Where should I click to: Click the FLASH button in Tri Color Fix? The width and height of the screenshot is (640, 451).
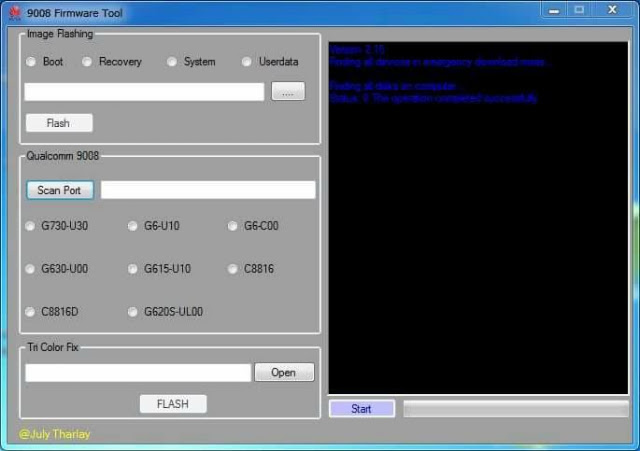coord(173,404)
